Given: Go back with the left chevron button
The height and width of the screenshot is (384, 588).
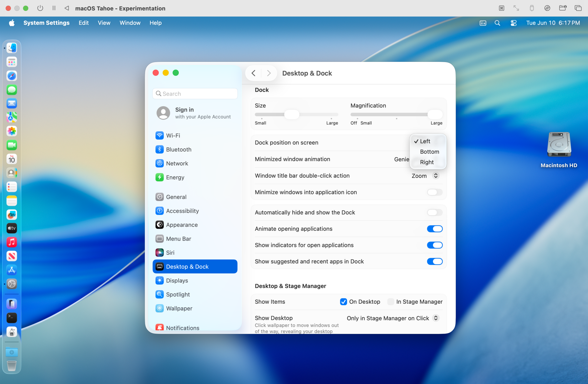Looking at the screenshot, I should click(253, 73).
